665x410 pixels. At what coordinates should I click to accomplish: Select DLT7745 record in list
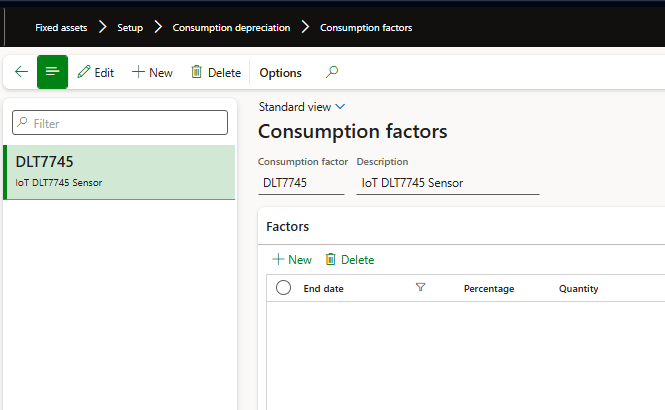[x=120, y=171]
